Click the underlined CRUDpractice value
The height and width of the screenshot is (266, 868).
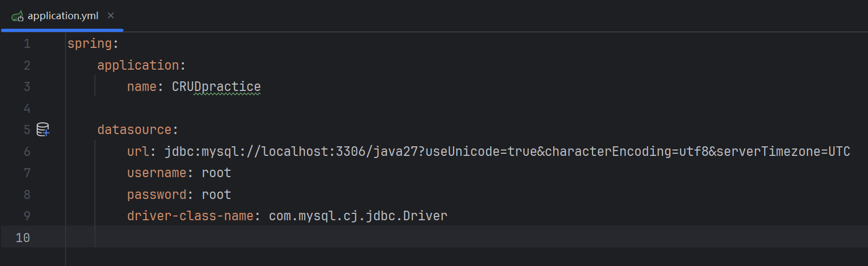216,87
